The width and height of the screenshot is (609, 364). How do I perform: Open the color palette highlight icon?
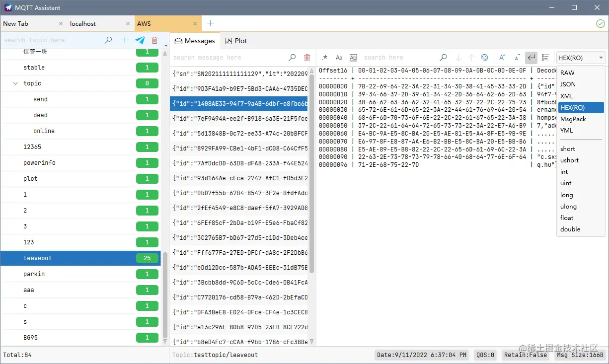click(484, 58)
